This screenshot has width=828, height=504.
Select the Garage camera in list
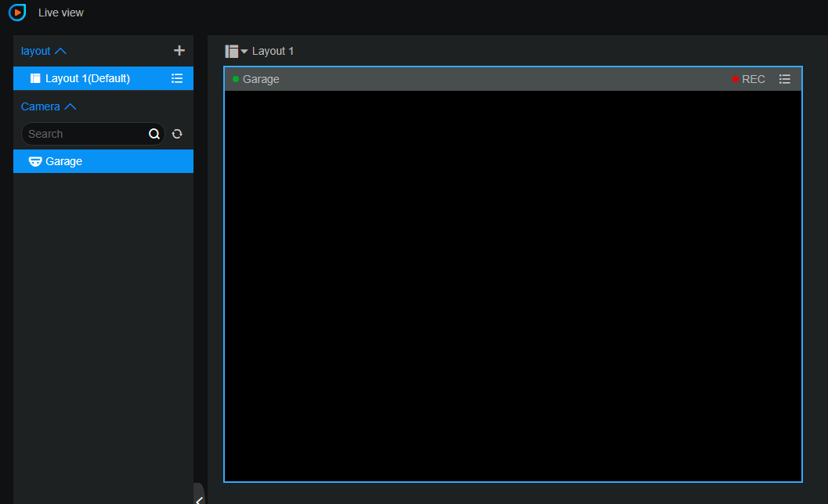tap(103, 161)
